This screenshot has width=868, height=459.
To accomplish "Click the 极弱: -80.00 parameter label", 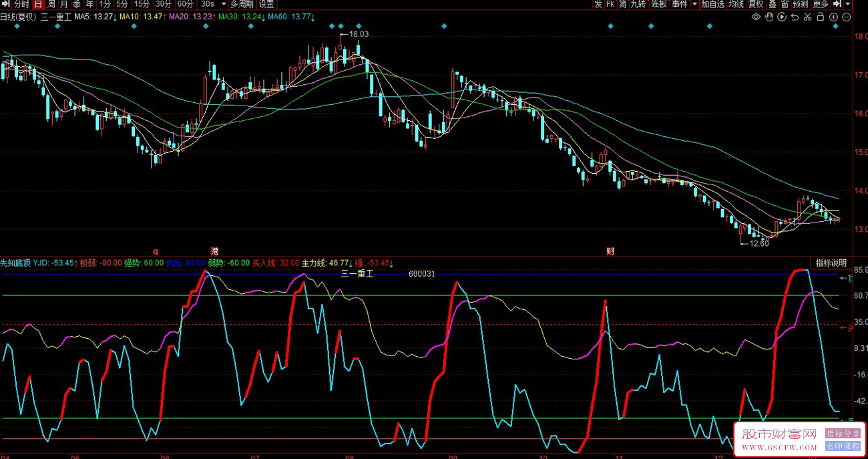I will coord(101,263).
